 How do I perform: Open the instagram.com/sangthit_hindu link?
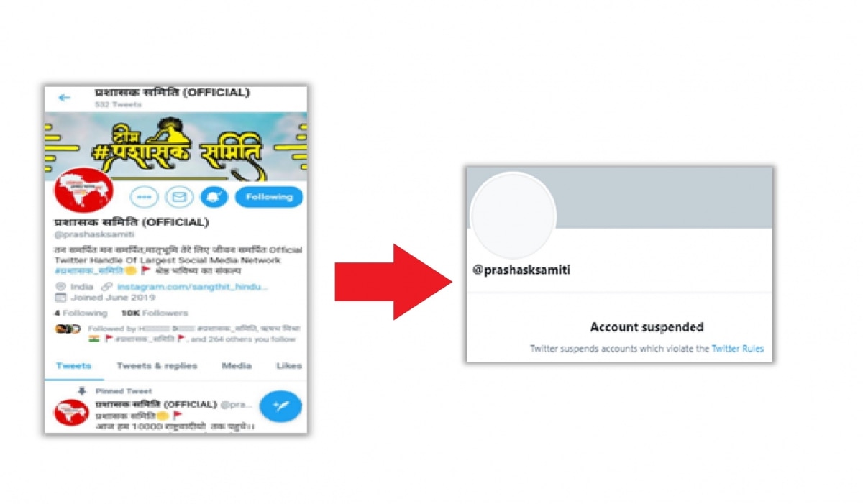(x=192, y=286)
